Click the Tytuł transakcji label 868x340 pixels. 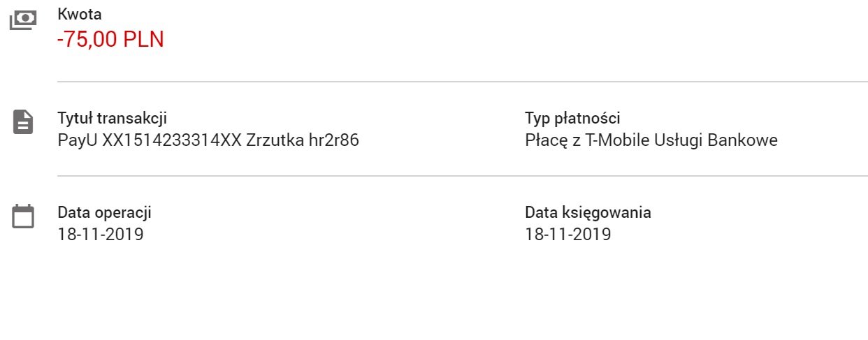click(x=113, y=118)
